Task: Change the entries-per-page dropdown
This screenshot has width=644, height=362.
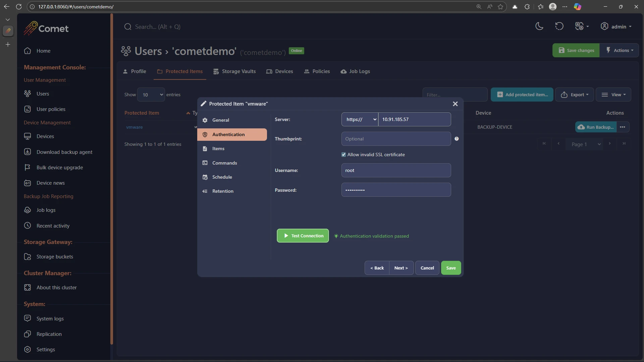Action: coord(151,95)
